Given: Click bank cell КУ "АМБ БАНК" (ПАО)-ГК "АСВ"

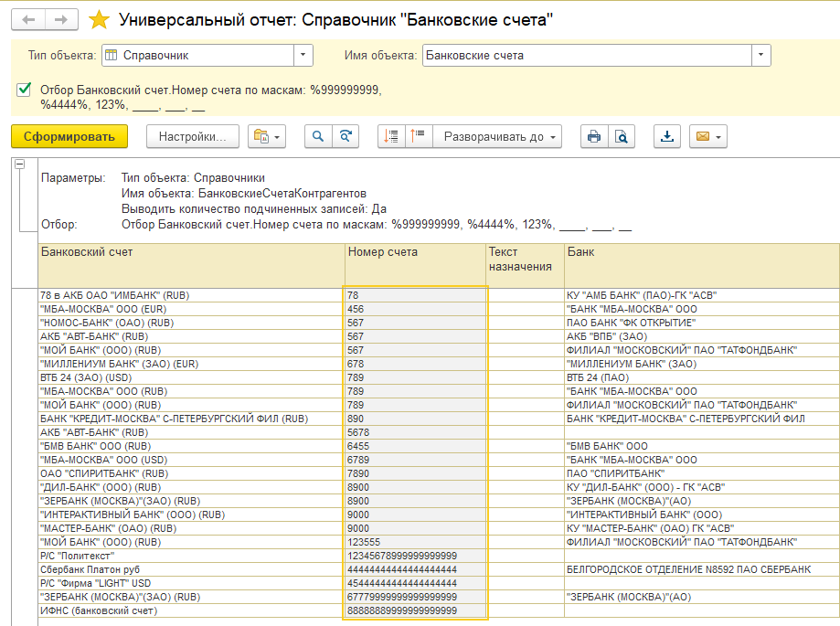Looking at the screenshot, I should click(x=702, y=295).
